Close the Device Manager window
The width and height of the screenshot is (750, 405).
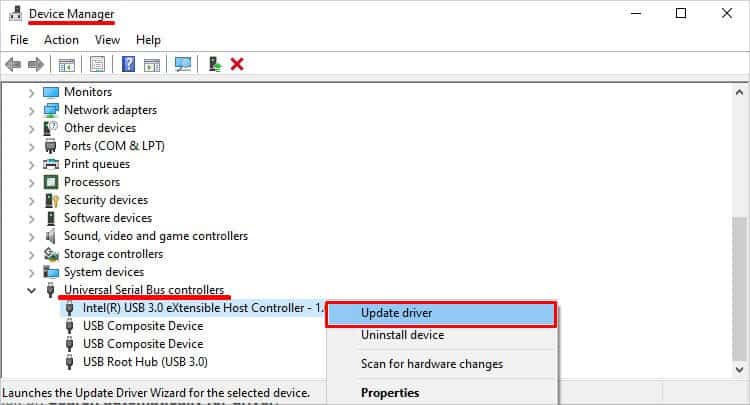727,13
